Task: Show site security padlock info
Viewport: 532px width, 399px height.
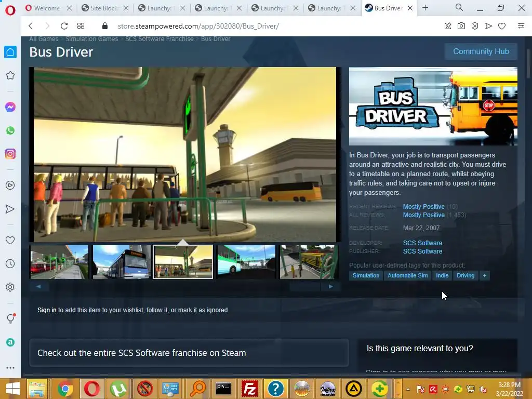Action: (105, 26)
